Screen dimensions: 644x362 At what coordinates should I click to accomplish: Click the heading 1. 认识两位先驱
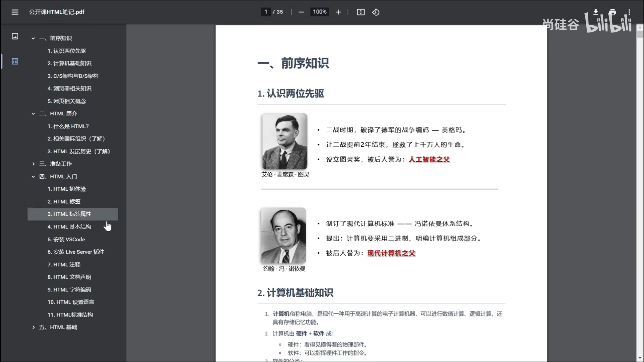[x=291, y=94]
